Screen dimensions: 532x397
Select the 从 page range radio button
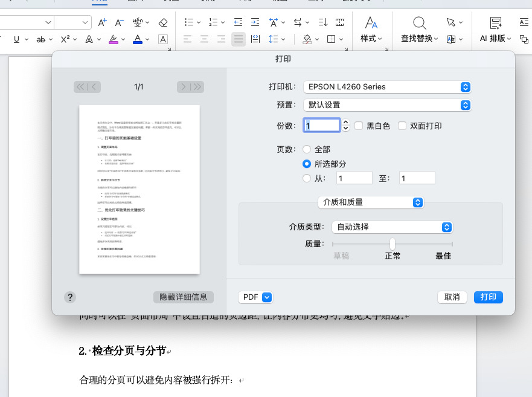point(307,178)
